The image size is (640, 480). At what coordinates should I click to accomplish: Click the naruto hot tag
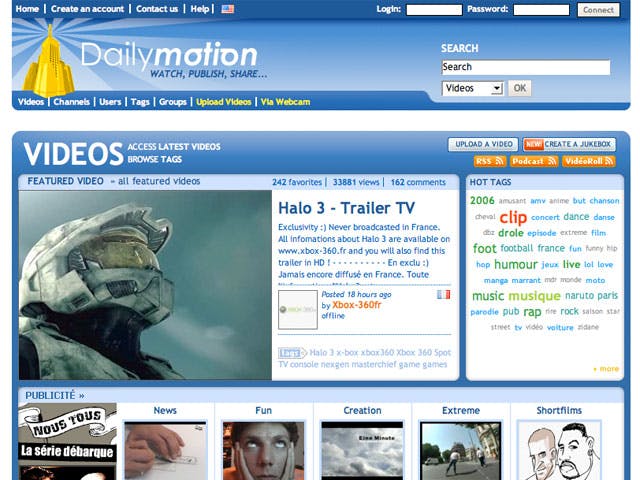pos(579,296)
